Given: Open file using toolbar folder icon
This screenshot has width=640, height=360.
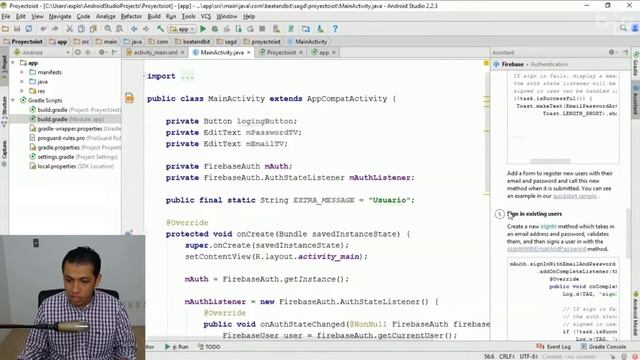Looking at the screenshot, I should (x=5, y=29).
